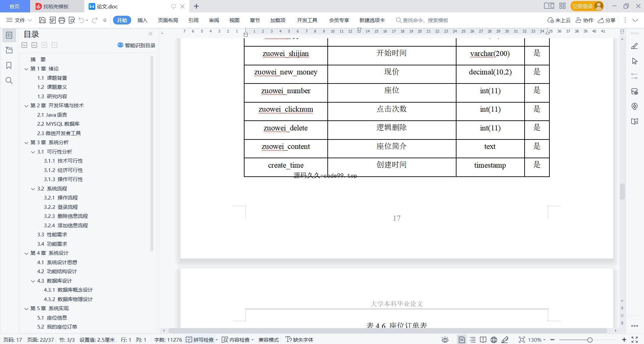The height and width of the screenshot is (344, 644).
Task: Click 智能识别目录 button
Action: coord(136,45)
